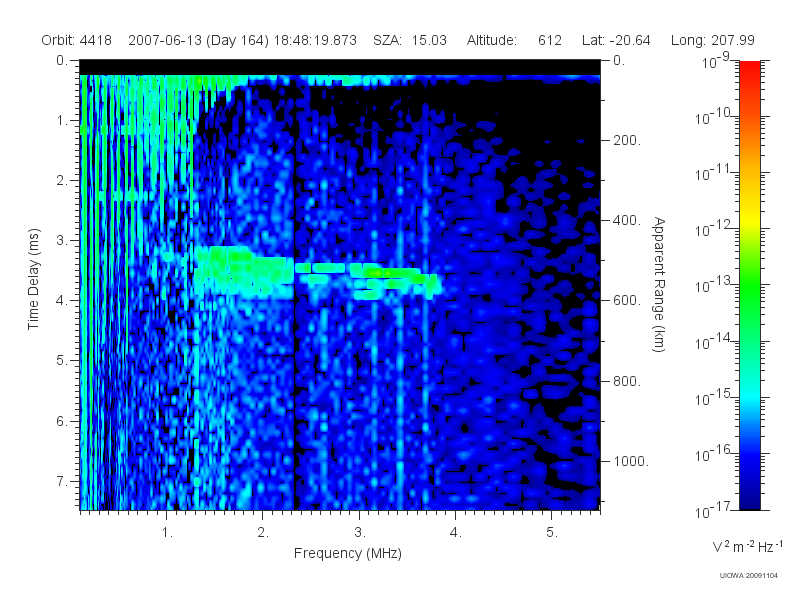Image resolution: width=800 pixels, height=600 pixels.
Task: Click the '1000.' apparent range tick label
Action: (x=631, y=461)
